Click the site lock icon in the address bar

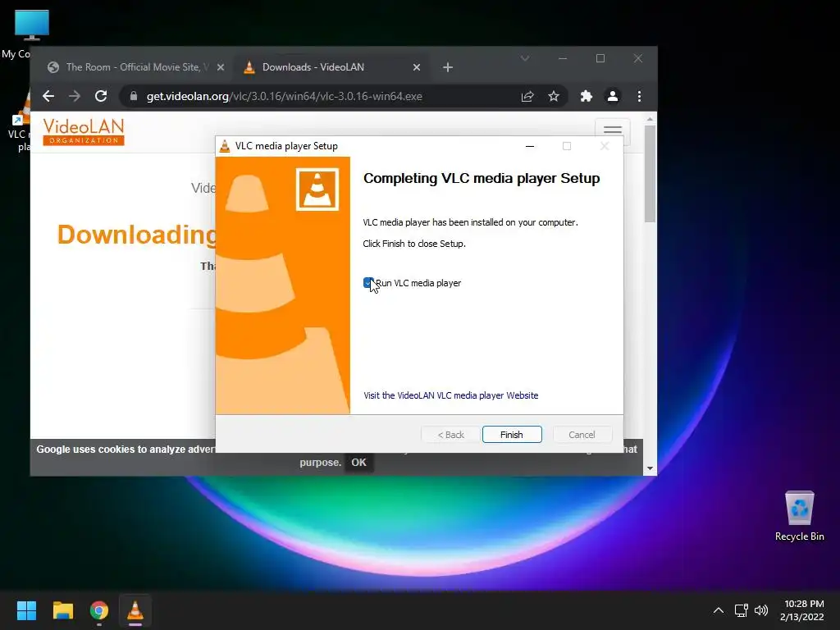(134, 97)
